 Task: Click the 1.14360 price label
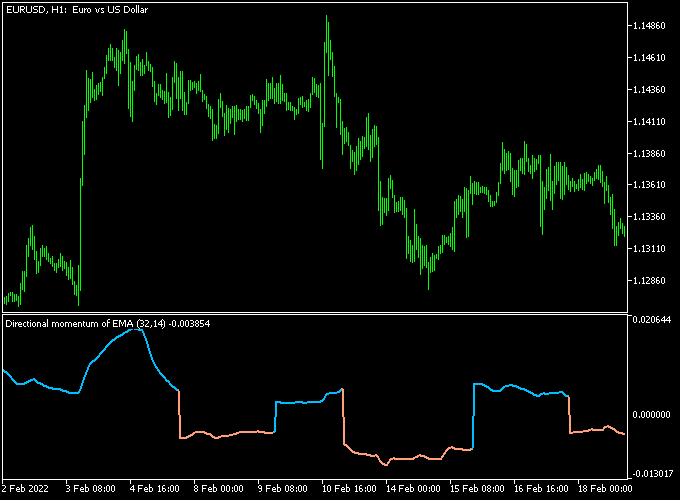(649, 90)
